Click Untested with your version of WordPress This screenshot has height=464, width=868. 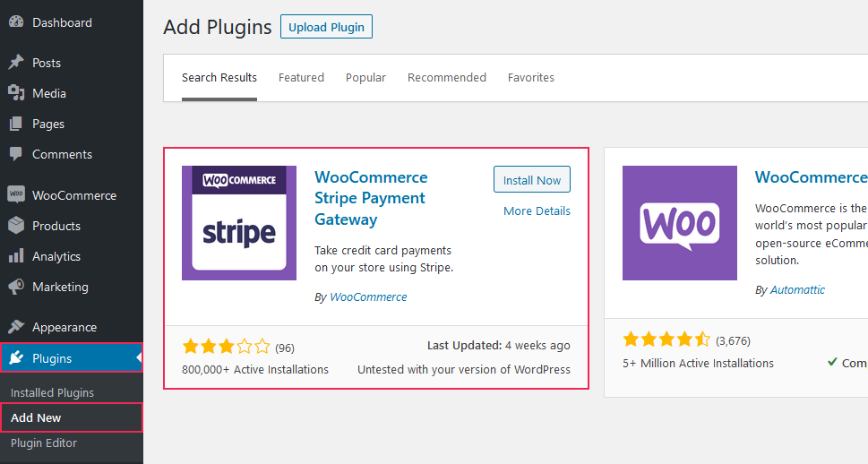click(464, 369)
